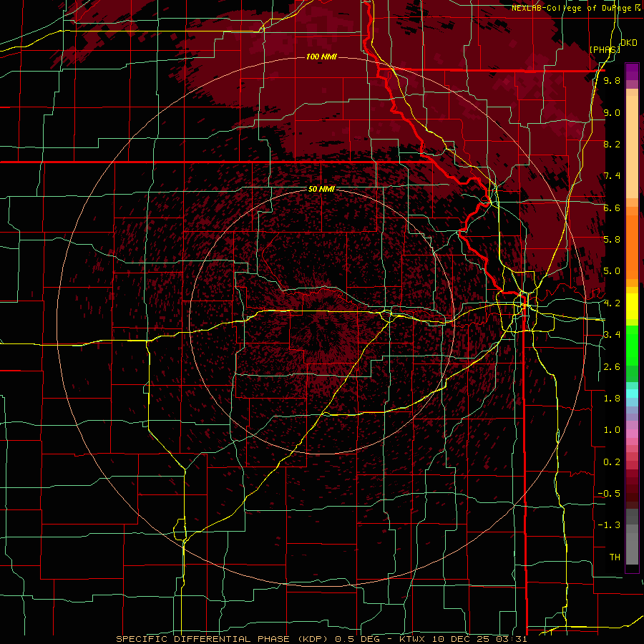Click the 4.2 scale label

[x=612, y=303]
